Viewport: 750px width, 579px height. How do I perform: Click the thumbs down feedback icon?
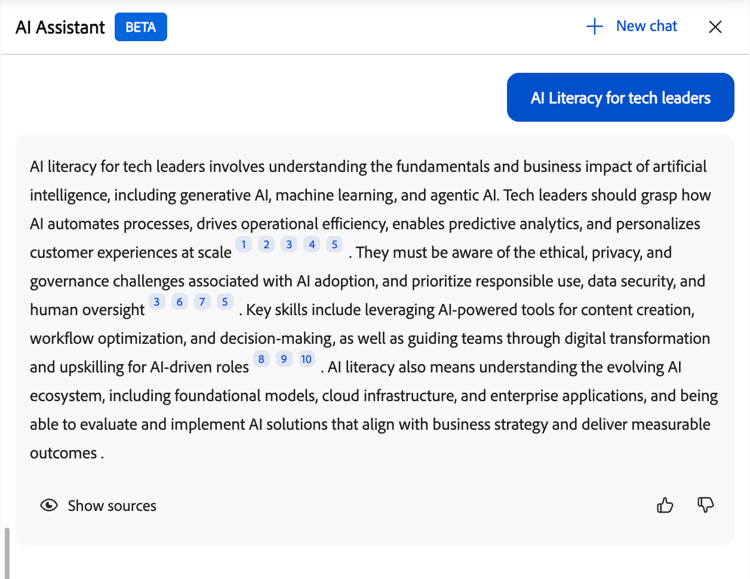(705, 506)
